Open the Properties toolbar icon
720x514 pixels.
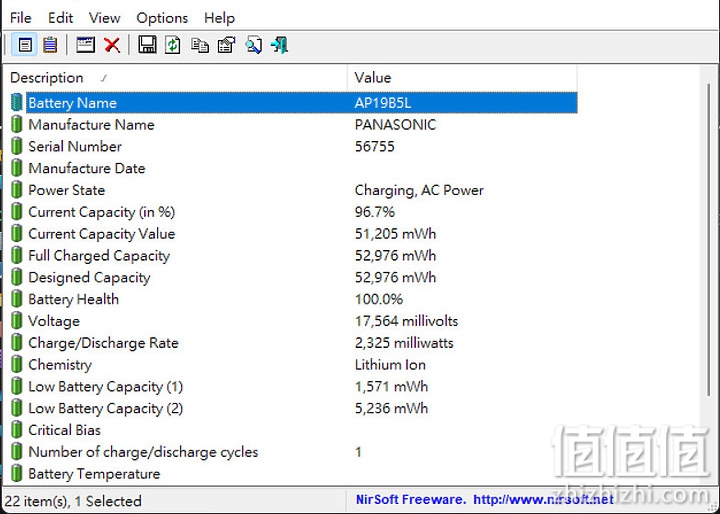coord(226,45)
